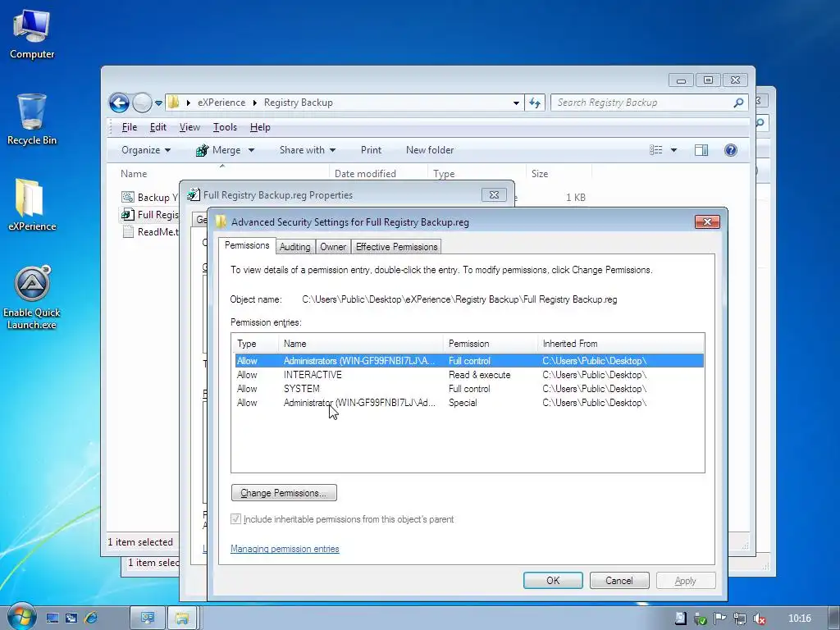Switch to the Auditing tab
Viewport: 840px width, 630px height.
[x=294, y=246]
